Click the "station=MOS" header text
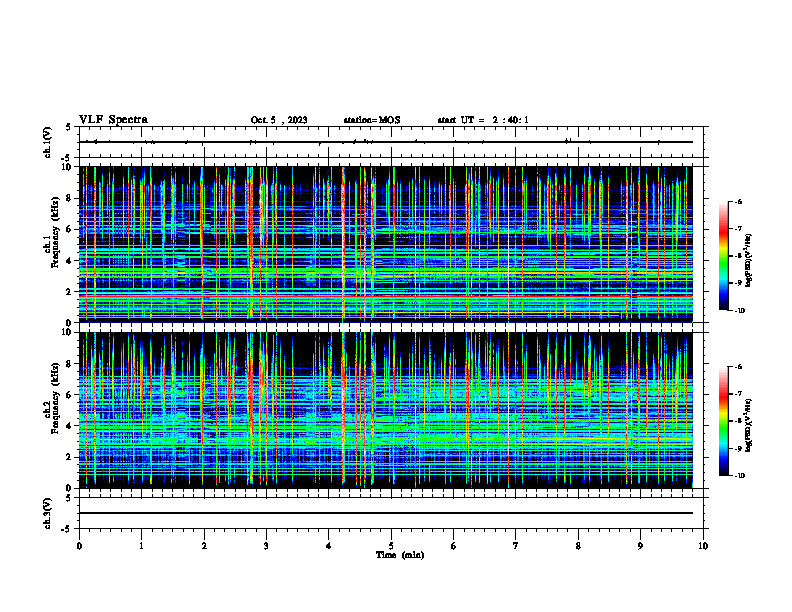This screenshot has height=612, width=792. 372,120
